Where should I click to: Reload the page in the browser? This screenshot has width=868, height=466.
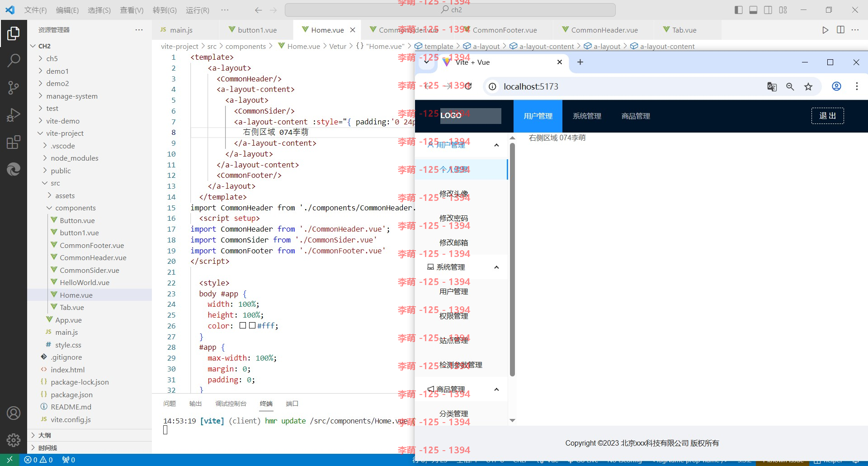pos(468,86)
